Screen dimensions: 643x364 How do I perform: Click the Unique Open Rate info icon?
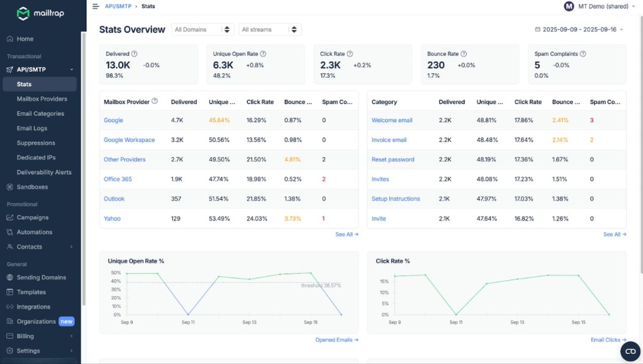click(x=263, y=54)
